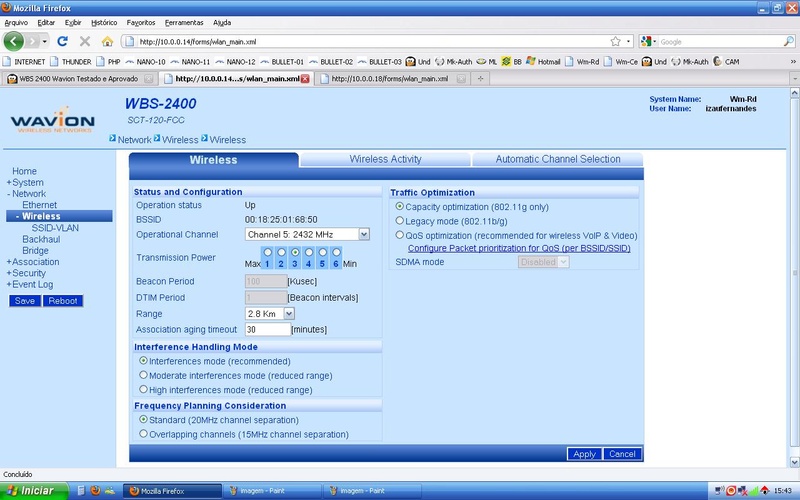800x500 pixels.
Task: Open the Arquivo menu
Action: tap(16, 22)
